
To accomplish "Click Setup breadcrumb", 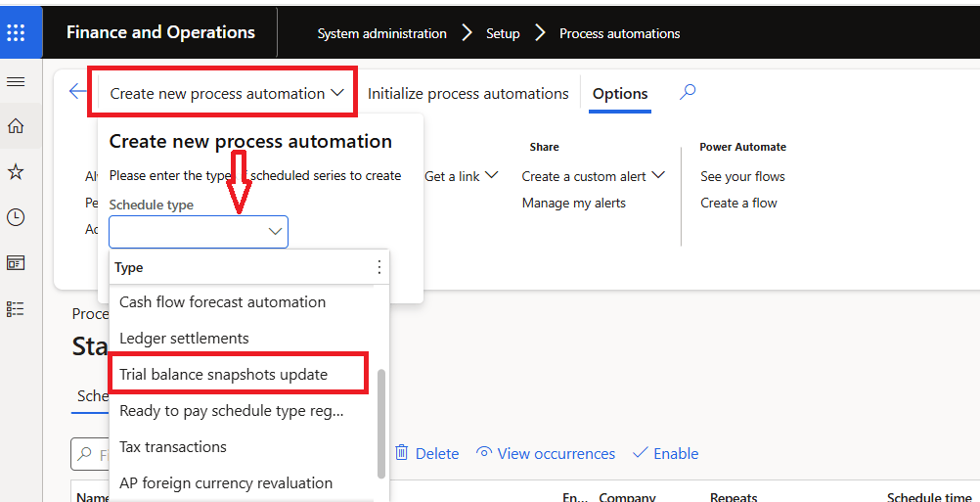I will tap(503, 33).
